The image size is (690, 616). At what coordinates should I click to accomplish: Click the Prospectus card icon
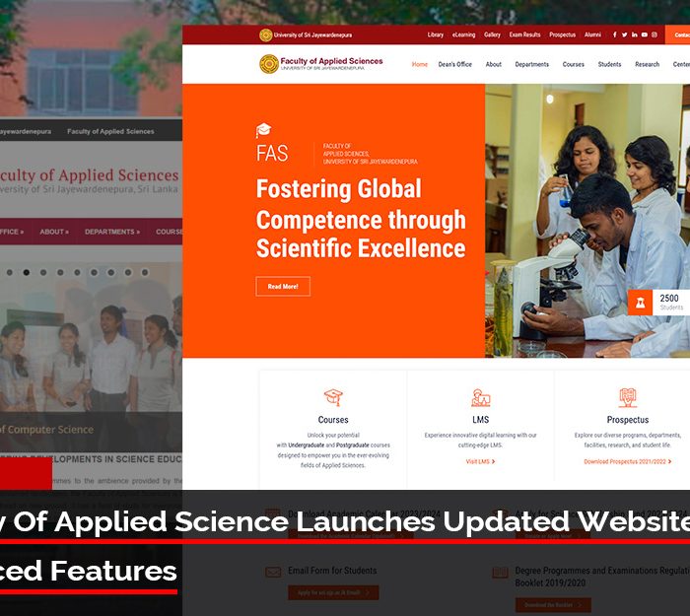(628, 398)
